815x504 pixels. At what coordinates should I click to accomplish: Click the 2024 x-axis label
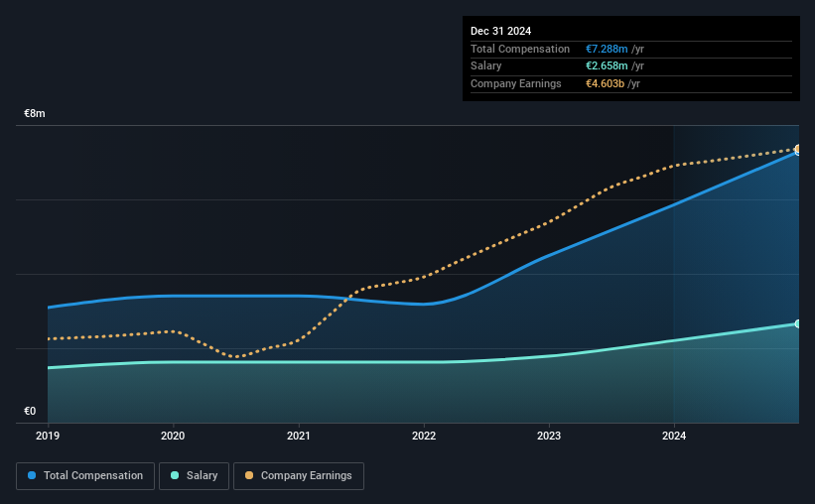[674, 436]
